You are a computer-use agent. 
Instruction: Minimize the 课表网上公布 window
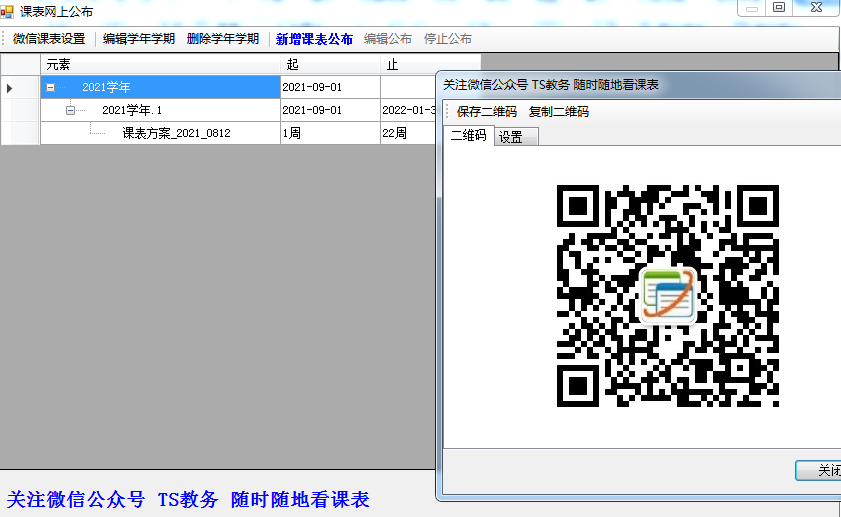coord(752,8)
